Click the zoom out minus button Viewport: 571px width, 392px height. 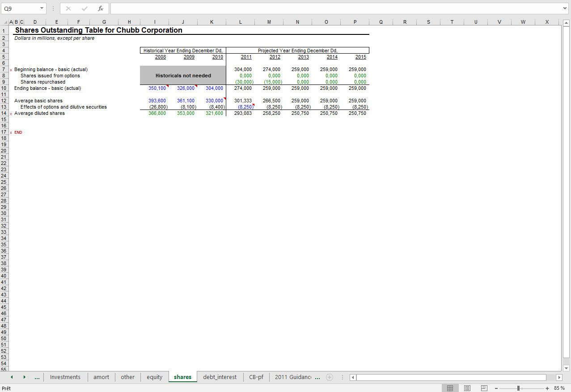coord(496,388)
